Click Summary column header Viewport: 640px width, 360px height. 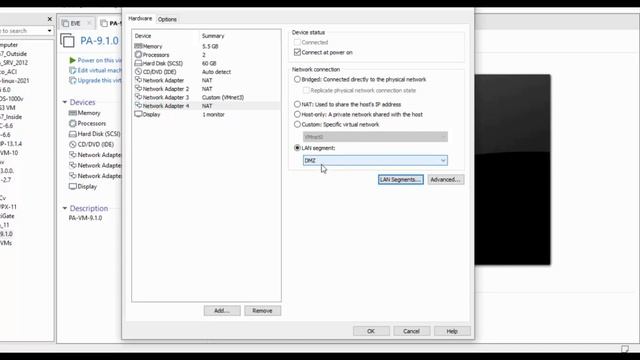(213, 36)
